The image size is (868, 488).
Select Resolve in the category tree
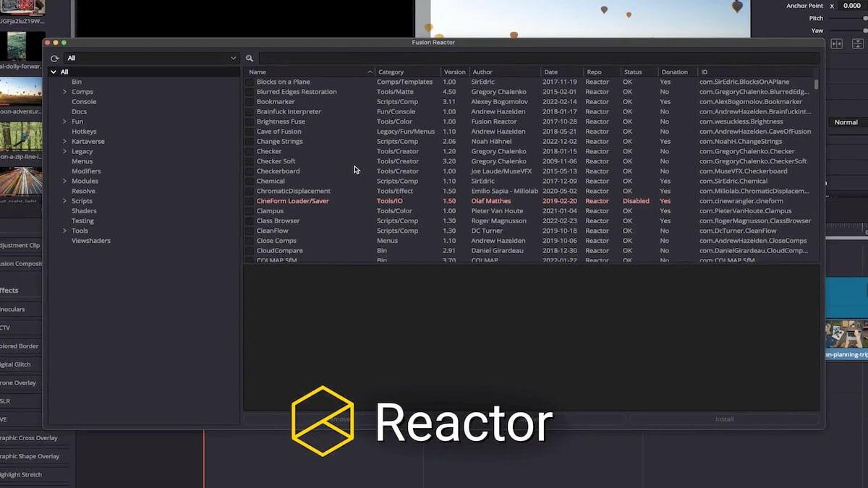[x=83, y=191]
